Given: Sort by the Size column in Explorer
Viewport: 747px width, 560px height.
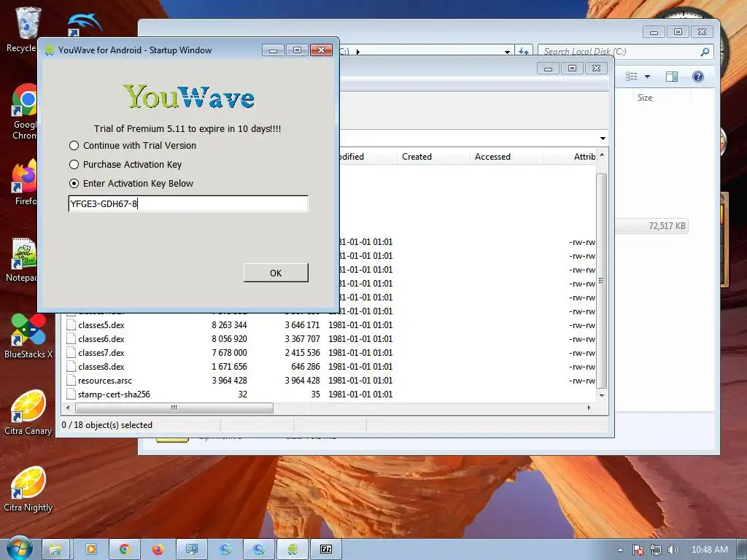Looking at the screenshot, I should pyautogui.click(x=645, y=98).
